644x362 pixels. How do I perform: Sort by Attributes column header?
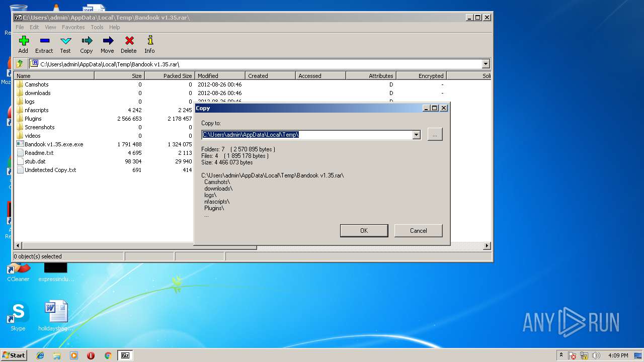click(x=371, y=76)
